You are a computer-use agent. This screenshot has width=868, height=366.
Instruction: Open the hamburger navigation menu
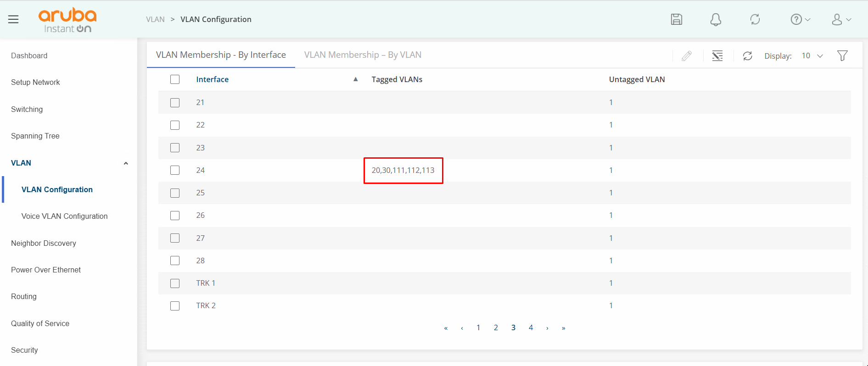[13, 19]
